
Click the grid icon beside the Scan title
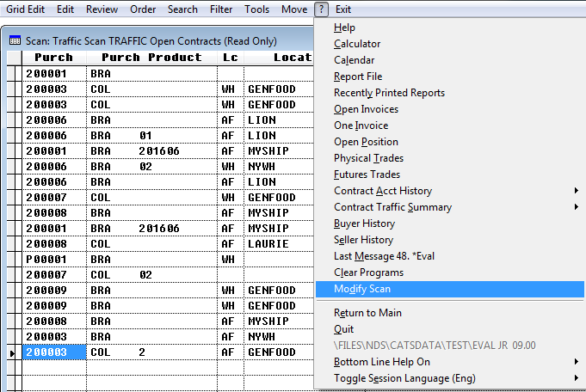click(x=15, y=40)
